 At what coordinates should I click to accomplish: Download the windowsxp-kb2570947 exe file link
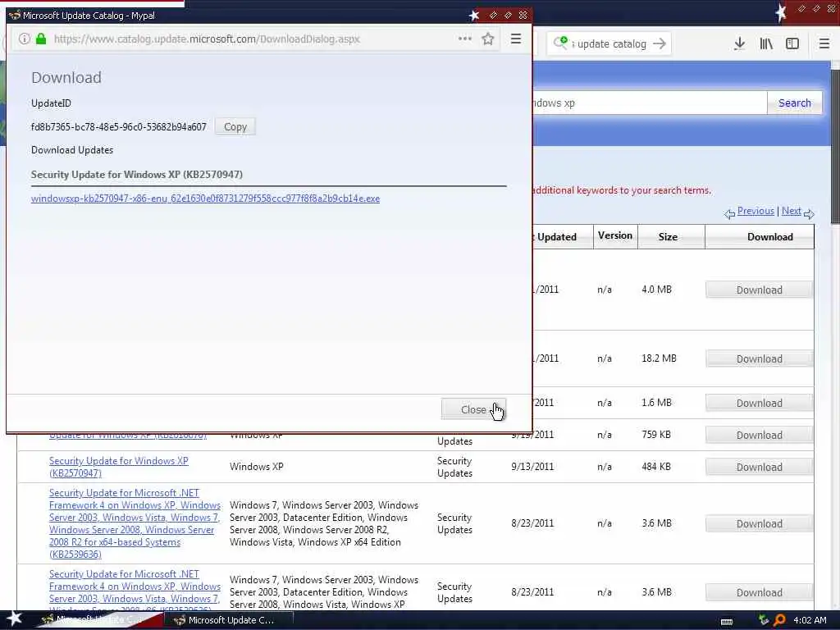(x=205, y=199)
